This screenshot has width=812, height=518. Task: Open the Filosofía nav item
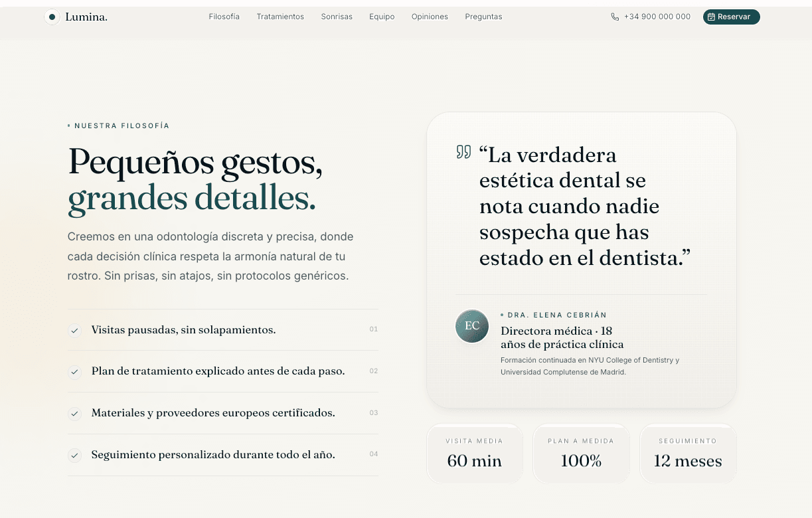[224, 17]
